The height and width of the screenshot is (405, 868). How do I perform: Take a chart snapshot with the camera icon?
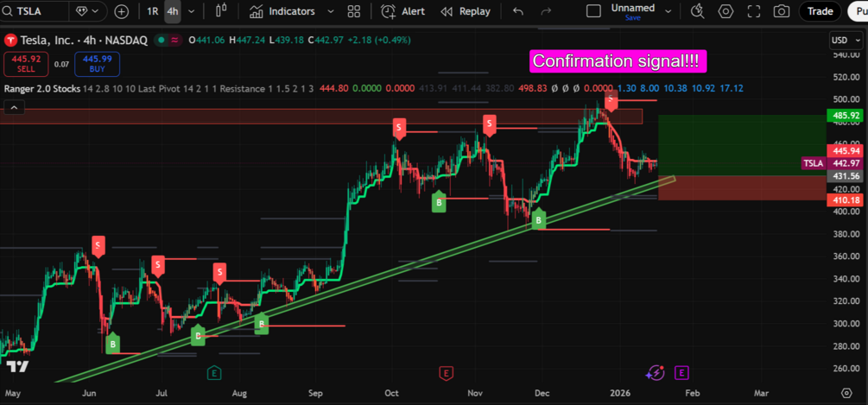tap(781, 11)
